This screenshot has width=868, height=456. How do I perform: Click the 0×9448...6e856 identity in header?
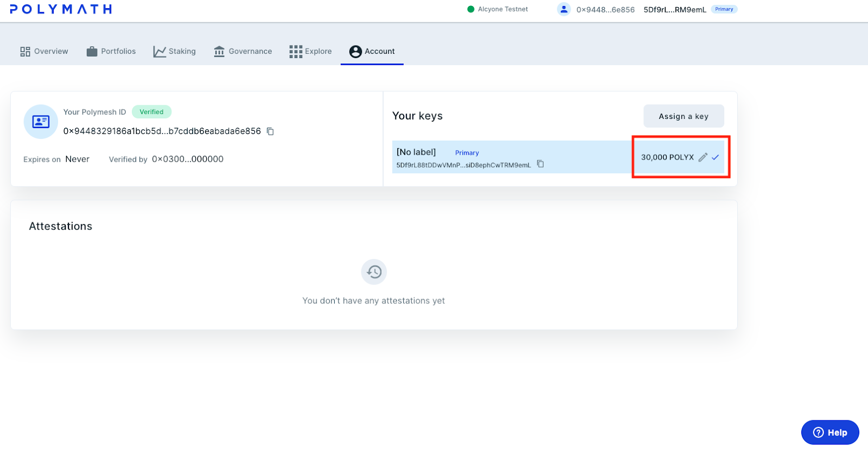click(605, 10)
